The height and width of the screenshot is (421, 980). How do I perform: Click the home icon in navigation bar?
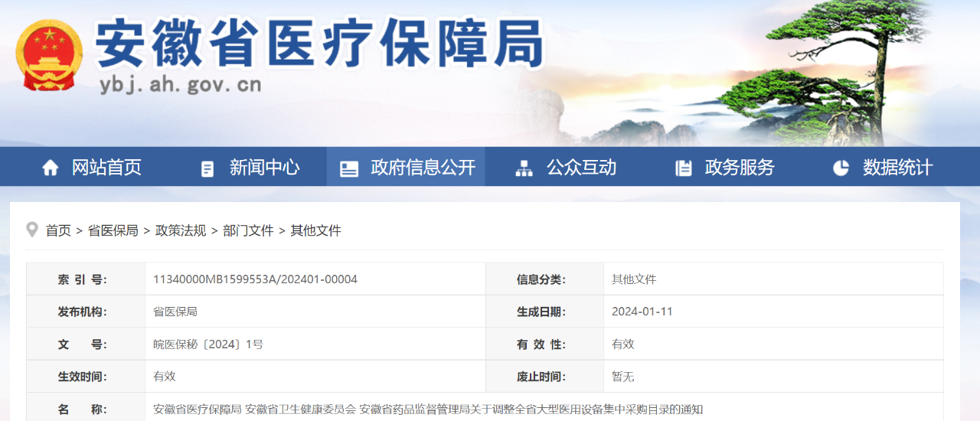pos(51,168)
